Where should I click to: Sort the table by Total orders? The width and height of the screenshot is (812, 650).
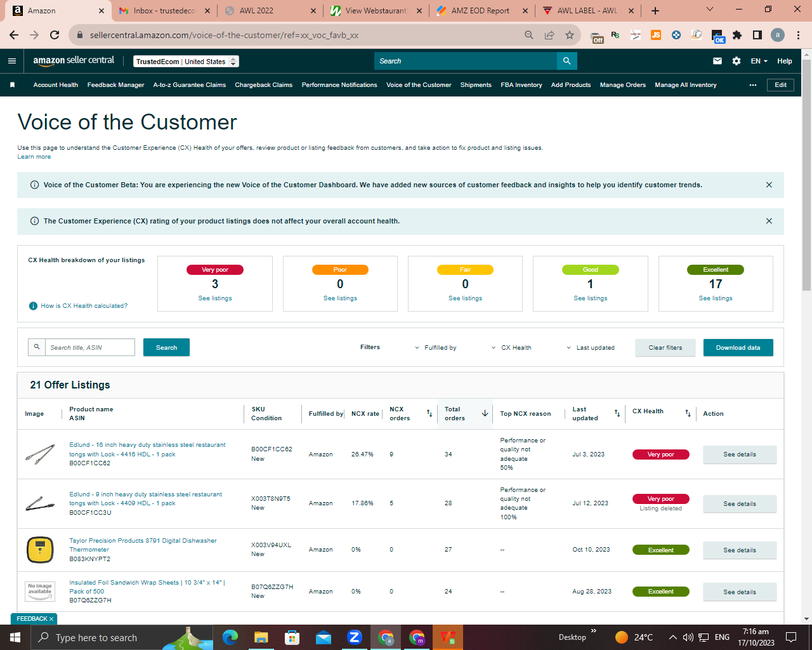(485, 413)
